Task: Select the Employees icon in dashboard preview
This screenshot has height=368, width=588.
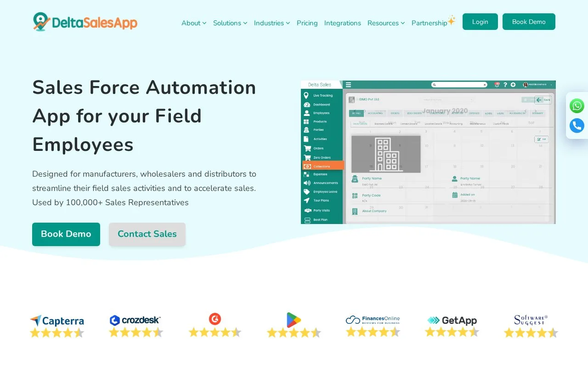Action: pos(306,113)
